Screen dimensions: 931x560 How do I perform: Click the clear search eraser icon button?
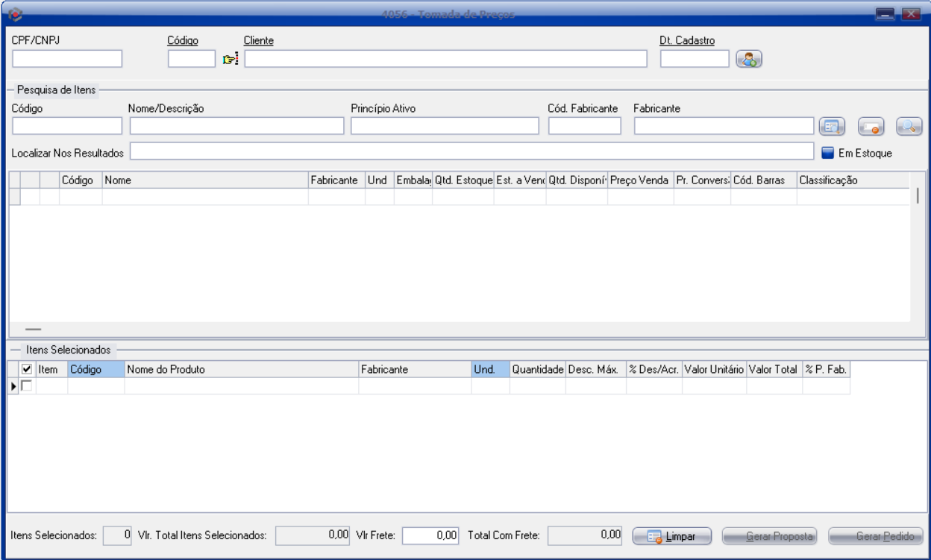coord(871,127)
